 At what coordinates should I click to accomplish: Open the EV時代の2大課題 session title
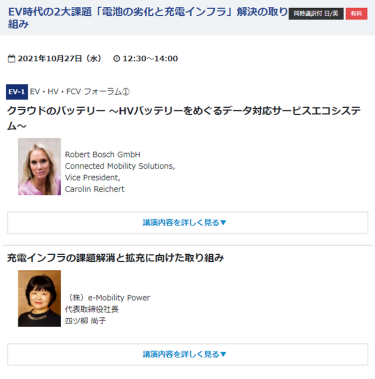point(148,18)
